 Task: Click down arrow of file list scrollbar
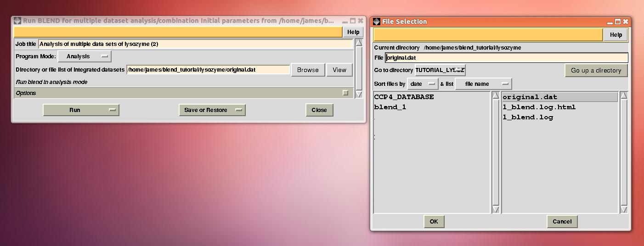point(624,209)
